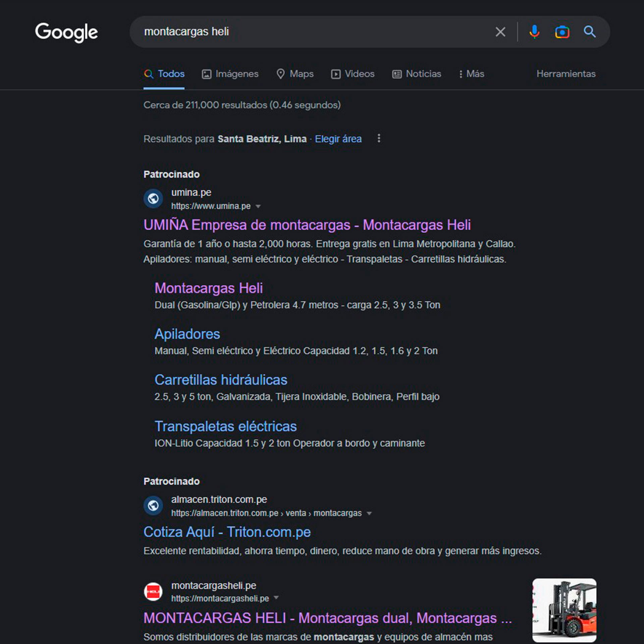Click 'Dual (Gasolina/Glp) y Petrolera' description
644x644 pixels.
tap(297, 305)
